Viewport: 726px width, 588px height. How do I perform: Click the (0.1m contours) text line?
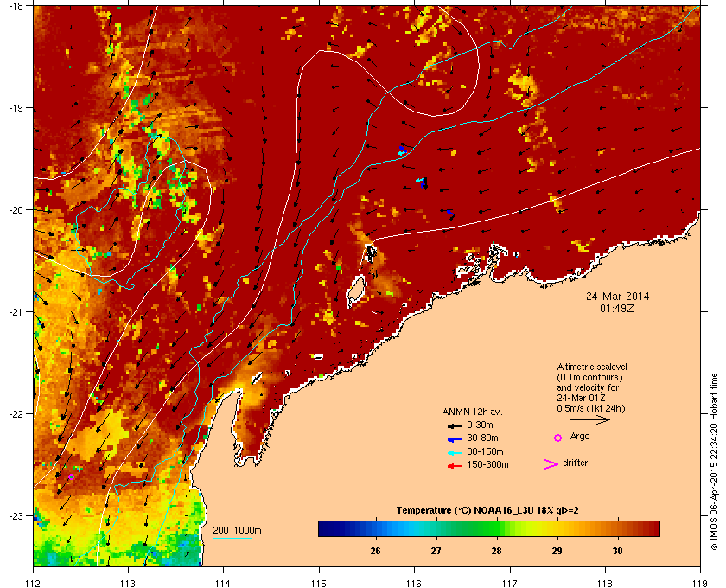589,377
